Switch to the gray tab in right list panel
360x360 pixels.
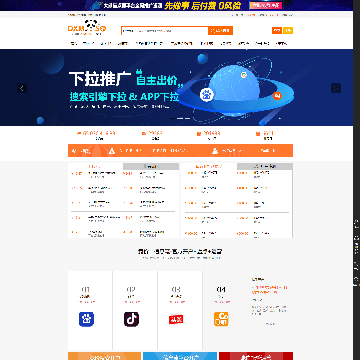coord(265,166)
